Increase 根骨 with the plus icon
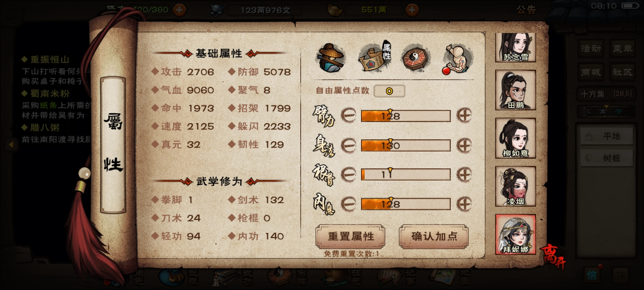The height and width of the screenshot is (290, 644). pos(464,174)
